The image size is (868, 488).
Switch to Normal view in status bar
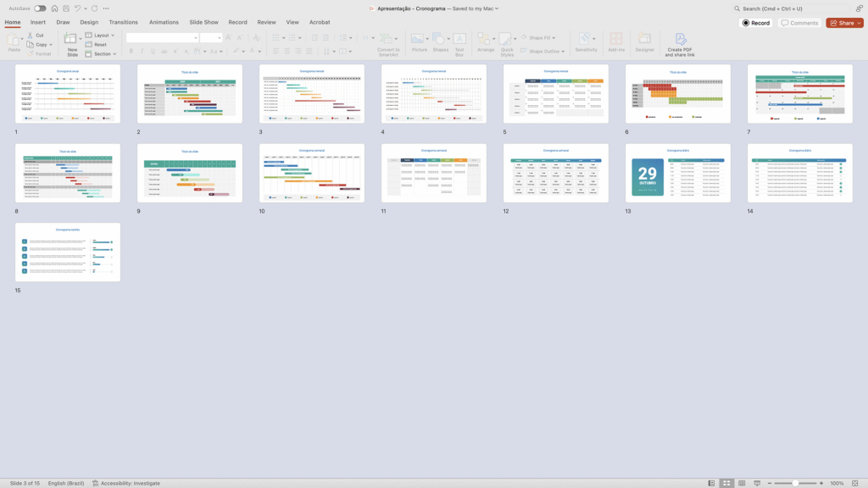[711, 483]
